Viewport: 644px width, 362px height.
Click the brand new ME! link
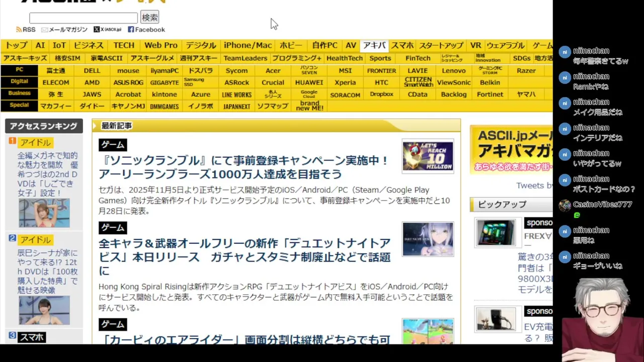[x=309, y=106]
